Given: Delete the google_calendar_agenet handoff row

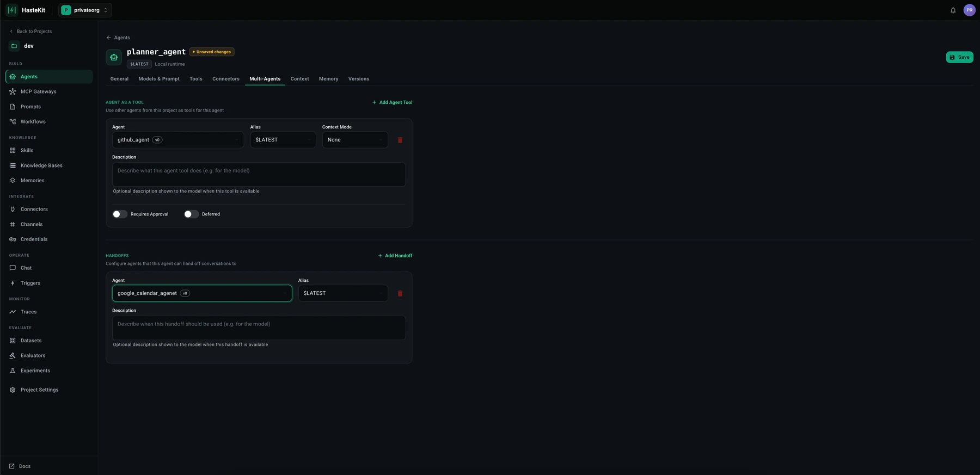Looking at the screenshot, I should point(400,293).
